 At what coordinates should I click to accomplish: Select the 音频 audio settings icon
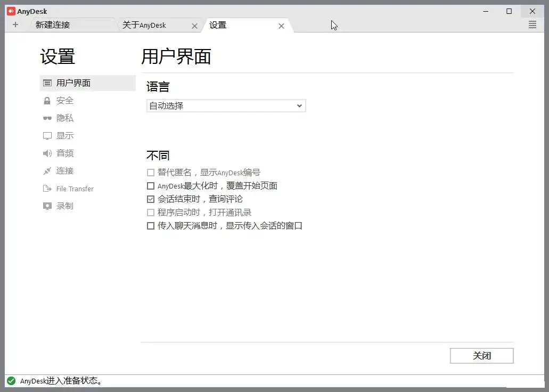[47, 153]
